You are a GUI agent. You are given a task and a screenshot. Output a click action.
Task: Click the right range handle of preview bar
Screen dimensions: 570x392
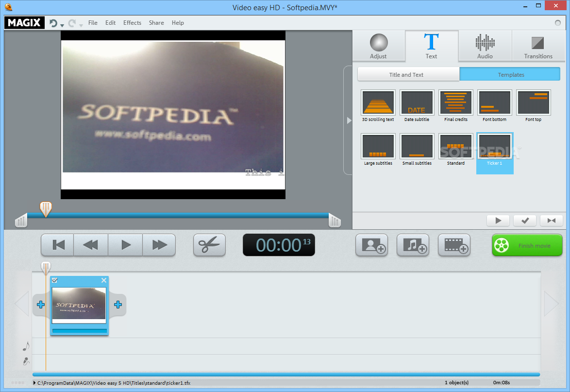335,221
